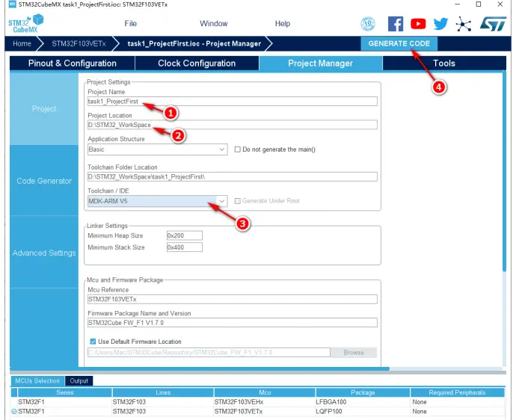Click the STM32F103 Lines cell in the LQFP100 row

point(163,412)
